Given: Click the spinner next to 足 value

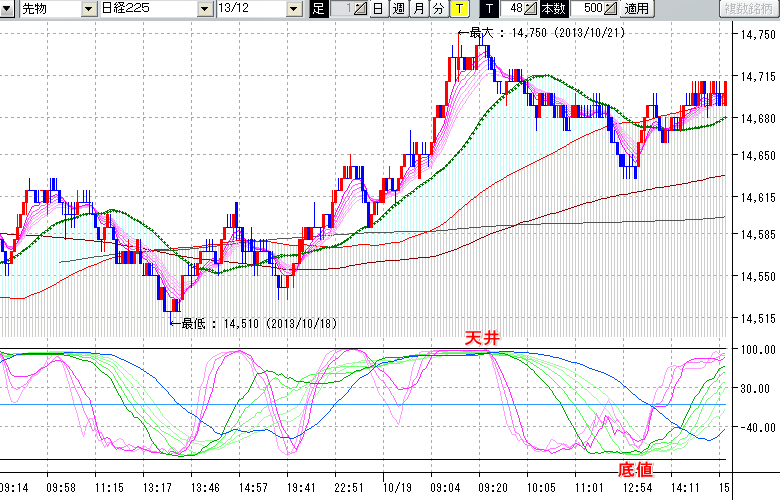Looking at the screenshot, I should pyautogui.click(x=361, y=9).
